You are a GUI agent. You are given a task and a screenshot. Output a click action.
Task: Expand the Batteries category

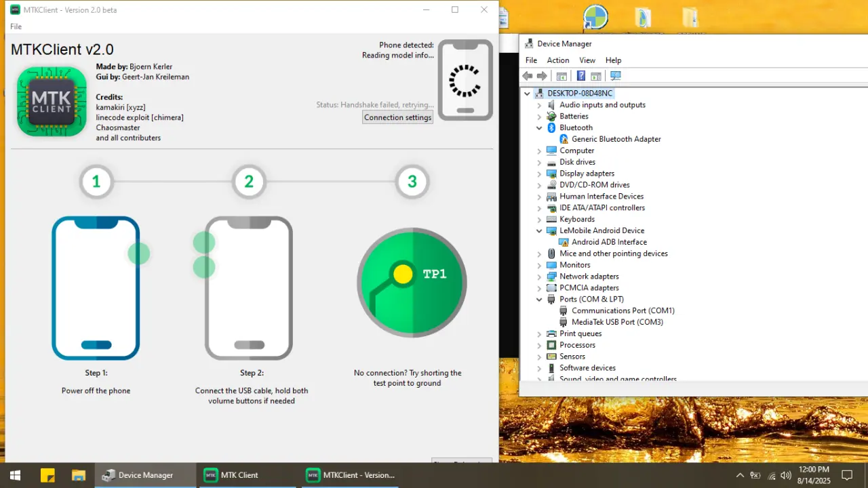(x=540, y=117)
